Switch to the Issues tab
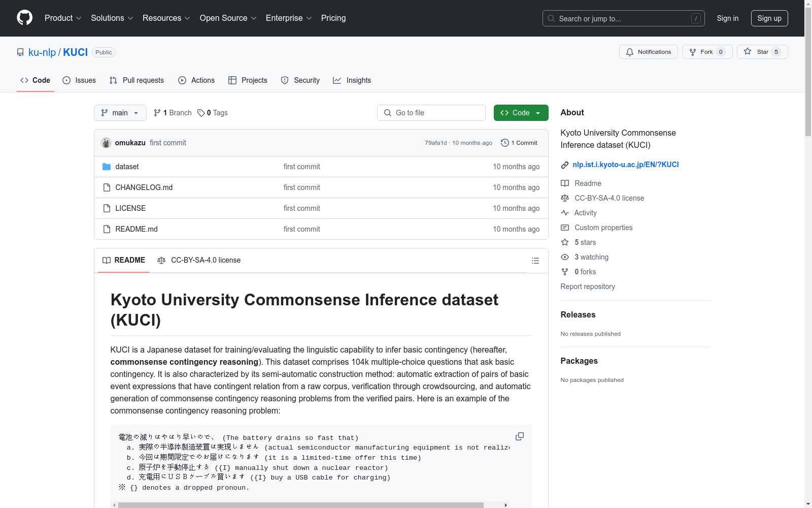The height and width of the screenshot is (508, 812). pyautogui.click(x=79, y=80)
